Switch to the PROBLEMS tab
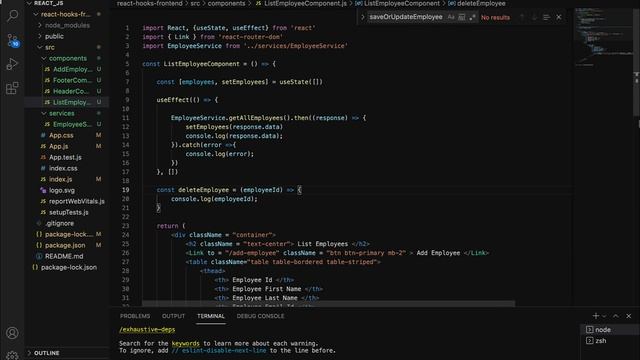The height and width of the screenshot is (360, 640). 135,316
